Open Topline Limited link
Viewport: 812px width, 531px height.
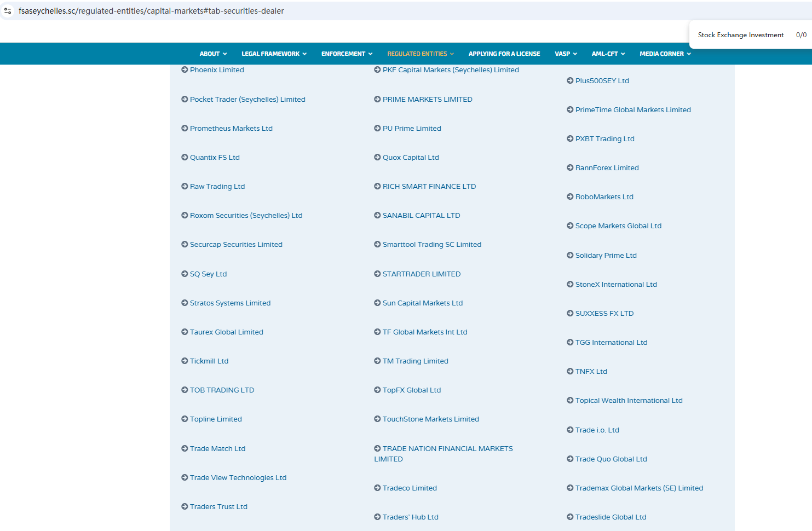216,419
